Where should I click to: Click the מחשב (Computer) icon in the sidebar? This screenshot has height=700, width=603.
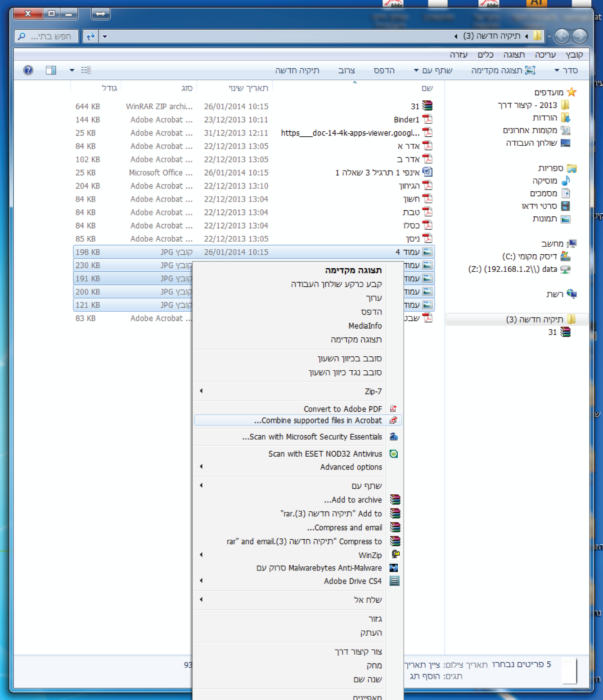tap(571, 244)
